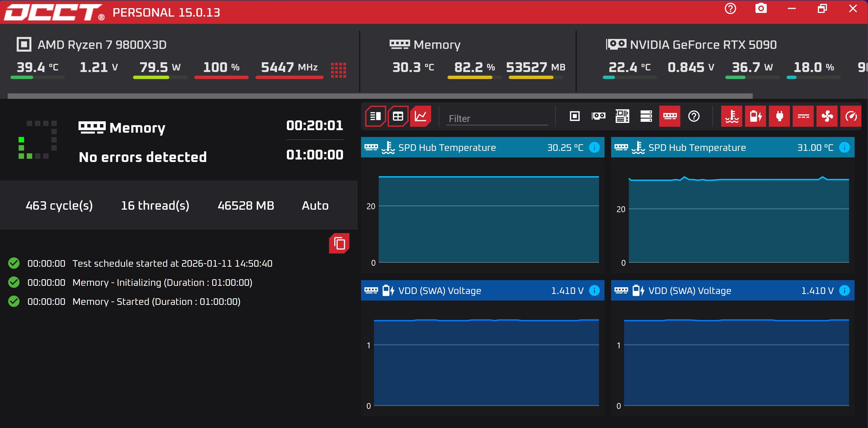Switch to the graph view mode

pyautogui.click(x=420, y=116)
